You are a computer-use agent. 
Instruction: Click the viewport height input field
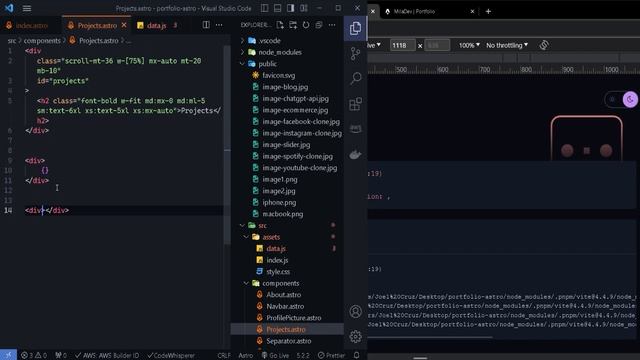(x=437, y=45)
